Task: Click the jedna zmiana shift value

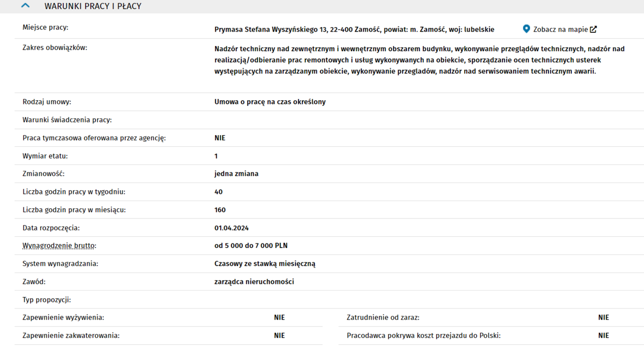Action: tap(236, 173)
